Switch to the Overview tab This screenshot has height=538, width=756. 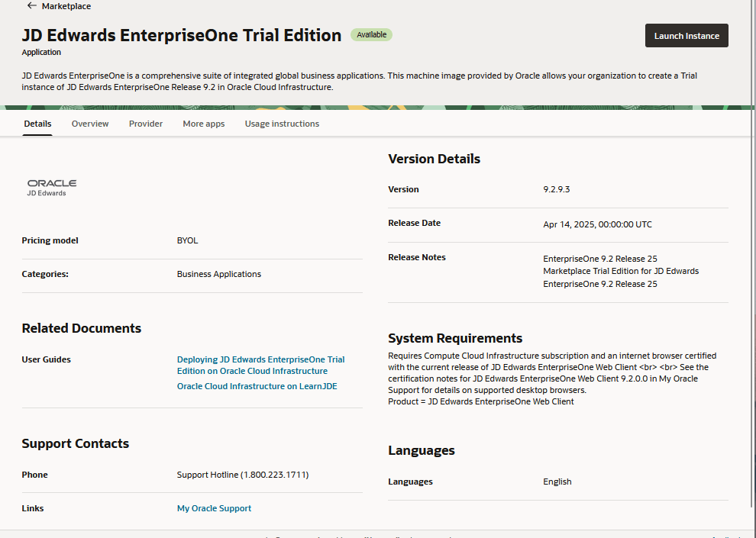90,124
